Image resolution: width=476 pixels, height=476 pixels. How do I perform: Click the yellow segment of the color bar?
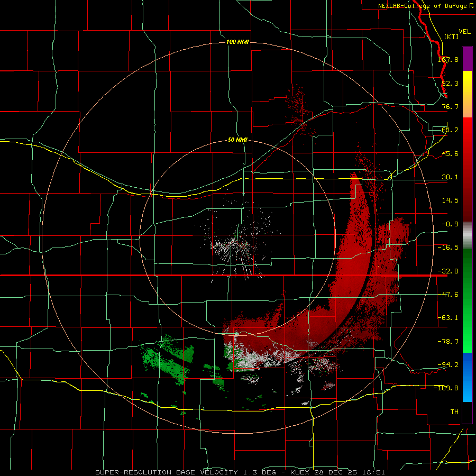(467, 94)
